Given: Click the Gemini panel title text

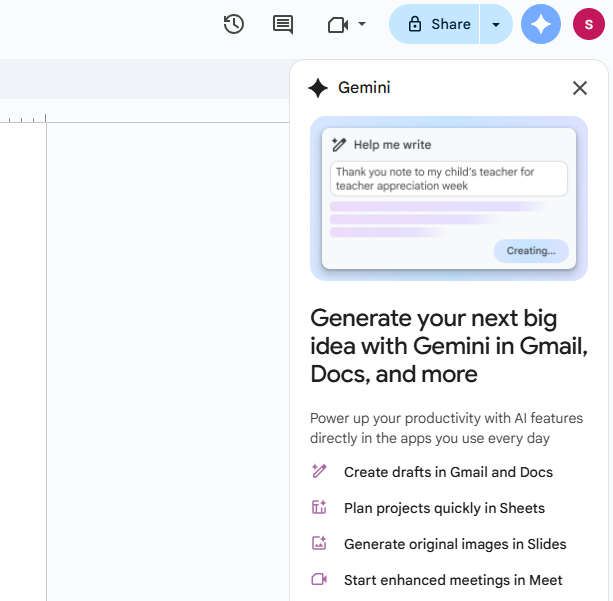Looking at the screenshot, I should (x=364, y=88).
